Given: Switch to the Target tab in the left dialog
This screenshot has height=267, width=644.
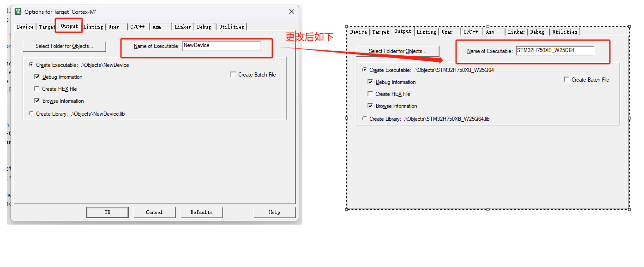Looking at the screenshot, I should (x=47, y=27).
